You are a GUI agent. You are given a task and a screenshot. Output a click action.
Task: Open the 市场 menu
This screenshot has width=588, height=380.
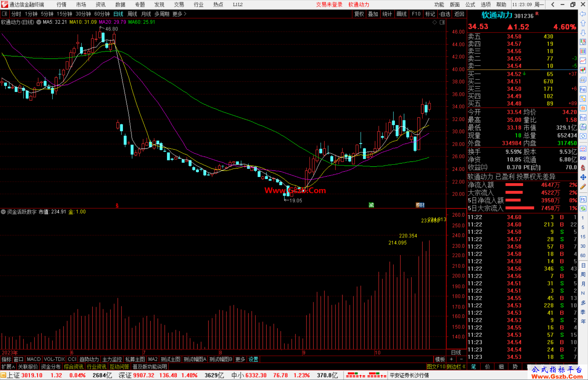(81, 5)
